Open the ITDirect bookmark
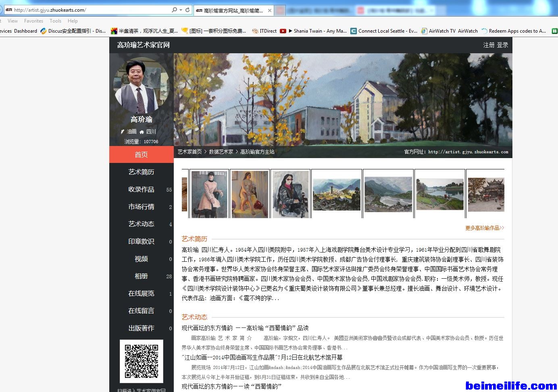 264,31
